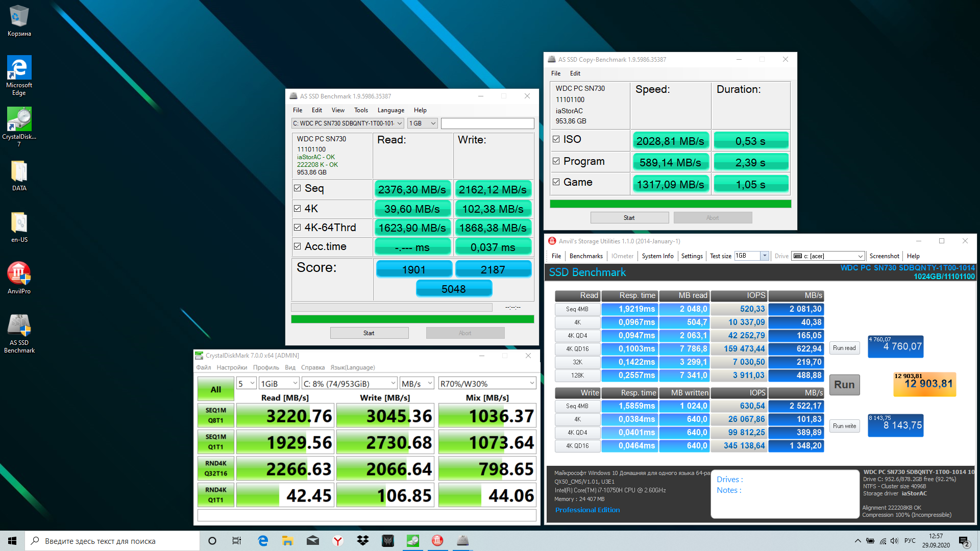Open File Explorer from taskbar
Image resolution: width=980 pixels, height=551 pixels.
[x=287, y=541]
